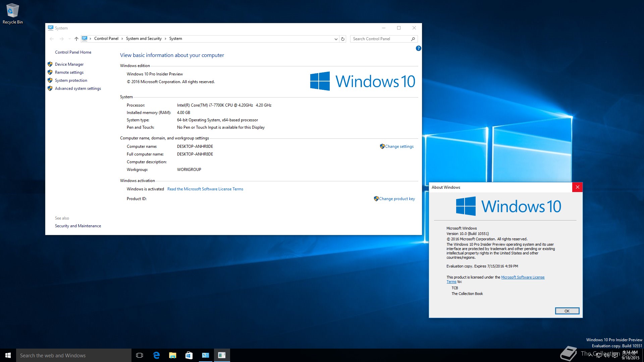644x362 pixels.
Task: Click the Remote settings shield icon
Action: tap(50, 72)
